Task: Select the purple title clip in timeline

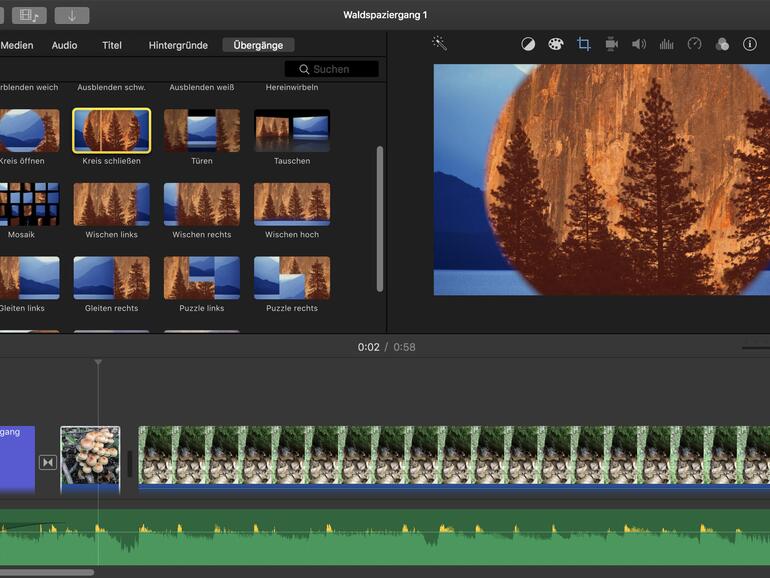Action: pos(17,458)
